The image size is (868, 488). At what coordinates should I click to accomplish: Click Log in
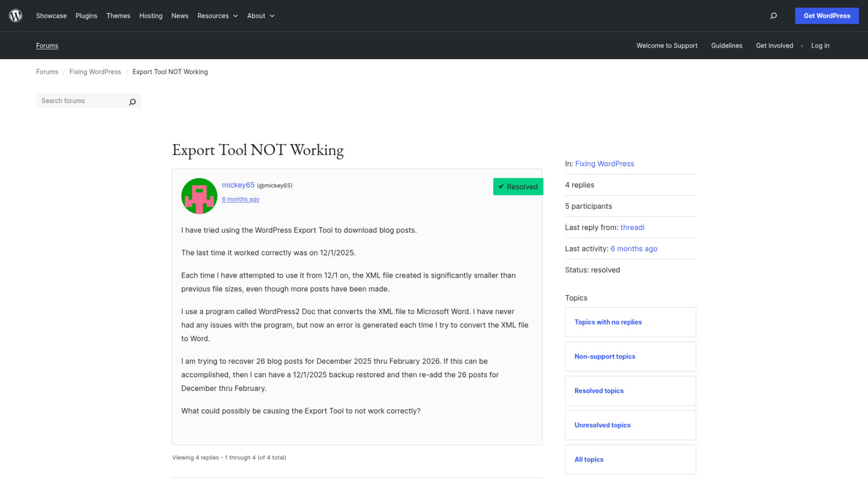[x=820, y=46]
